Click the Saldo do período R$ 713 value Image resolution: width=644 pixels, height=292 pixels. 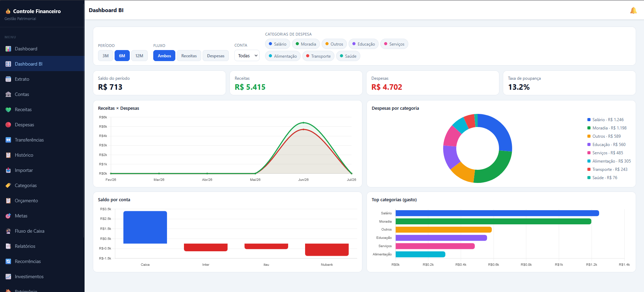pos(110,87)
